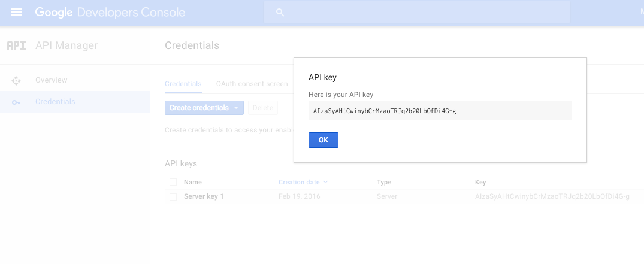Screen dimensions: 644x264
Task: Check the Server key 1 checkbox
Action: (173, 197)
